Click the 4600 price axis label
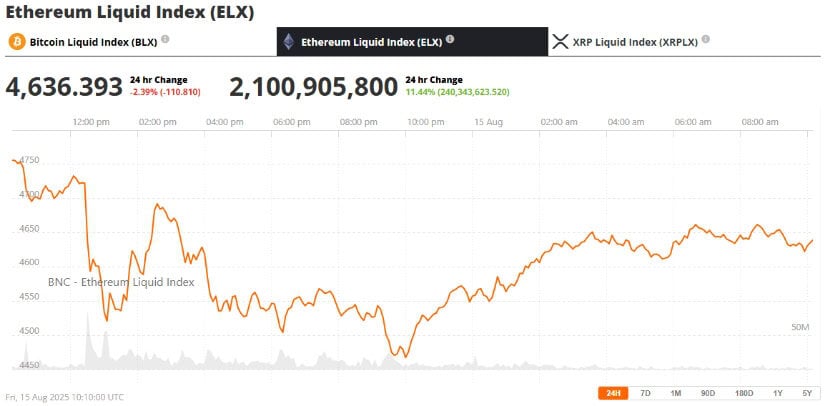This screenshot has width=825, height=406. point(29,262)
